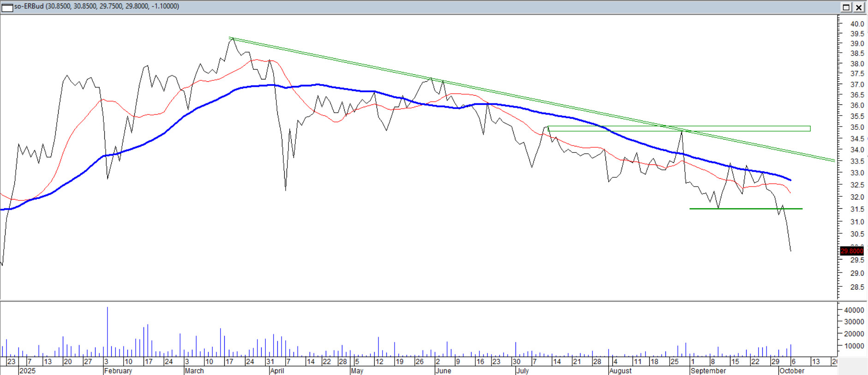Click the 40000 mark on the volume axis
Screen dimensions: 868x375
(854, 310)
